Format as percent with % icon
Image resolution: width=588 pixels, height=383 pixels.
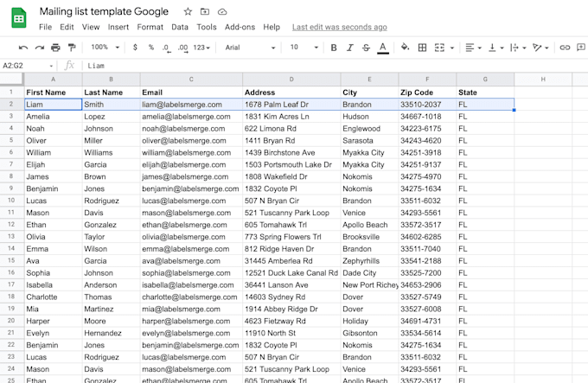point(150,48)
